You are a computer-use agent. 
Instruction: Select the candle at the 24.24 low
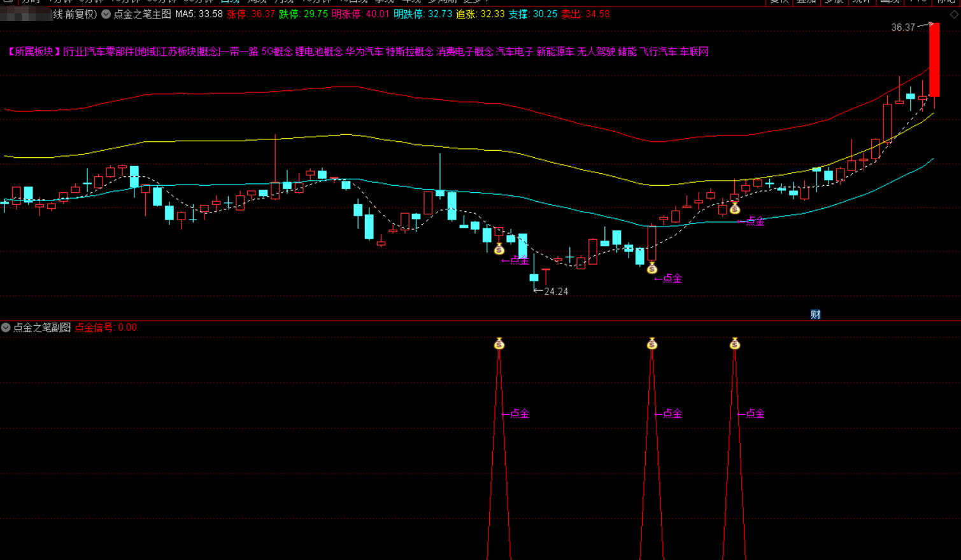tap(534, 277)
